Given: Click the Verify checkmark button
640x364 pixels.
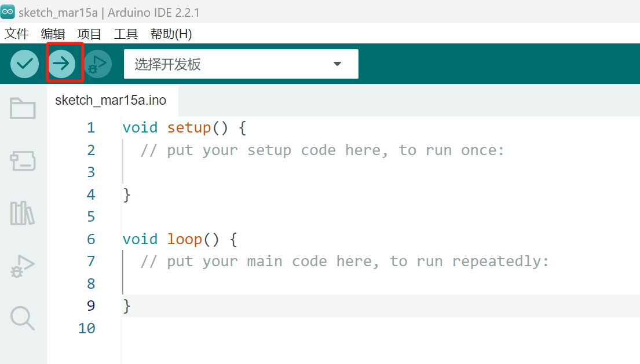Looking at the screenshot, I should click(x=24, y=64).
